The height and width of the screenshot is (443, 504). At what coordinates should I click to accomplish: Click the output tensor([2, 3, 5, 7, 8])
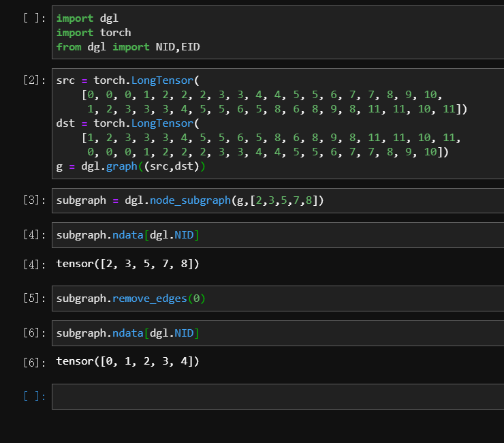[127, 264]
